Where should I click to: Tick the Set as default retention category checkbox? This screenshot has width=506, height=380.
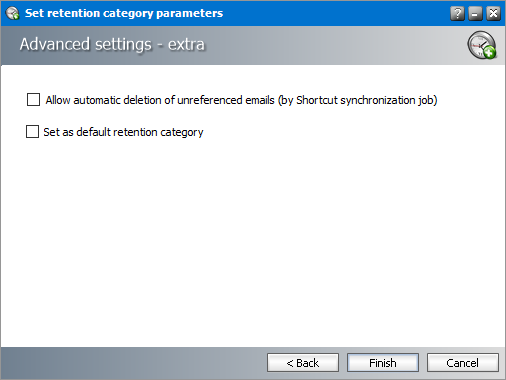tap(32, 132)
